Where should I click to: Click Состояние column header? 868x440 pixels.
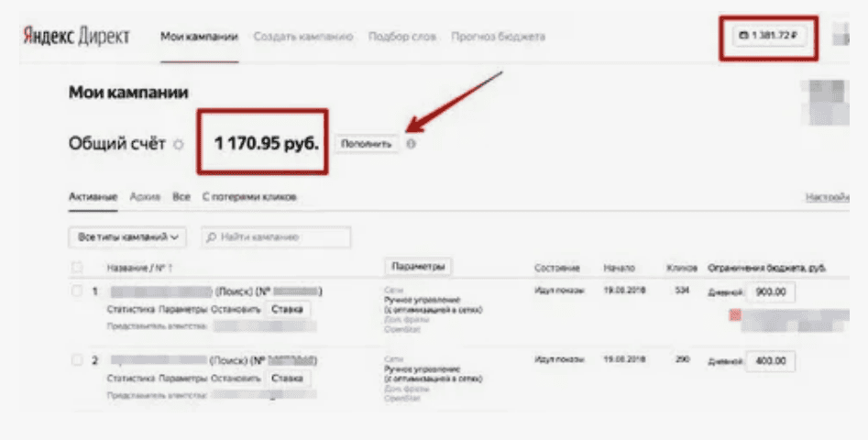(x=557, y=268)
